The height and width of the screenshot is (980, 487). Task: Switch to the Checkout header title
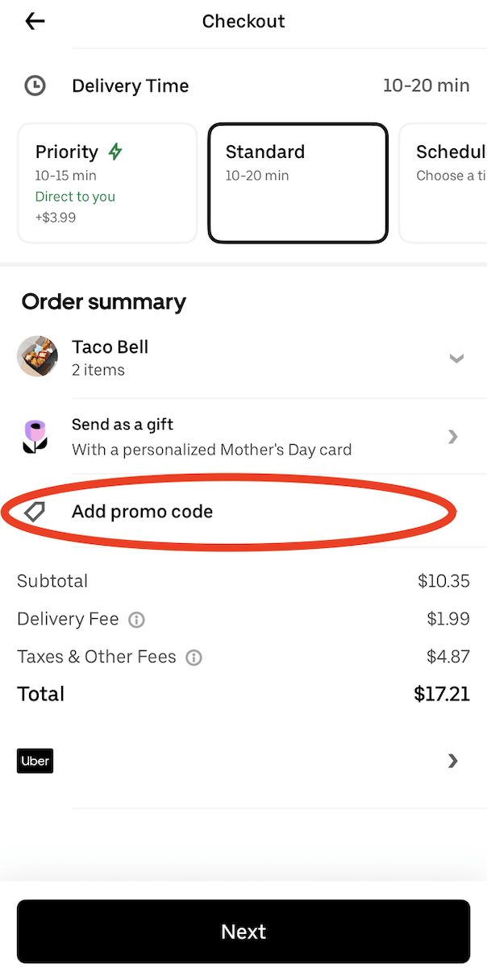[243, 22]
